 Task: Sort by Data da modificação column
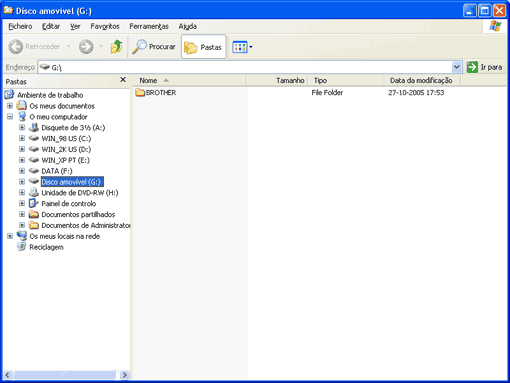(x=422, y=80)
